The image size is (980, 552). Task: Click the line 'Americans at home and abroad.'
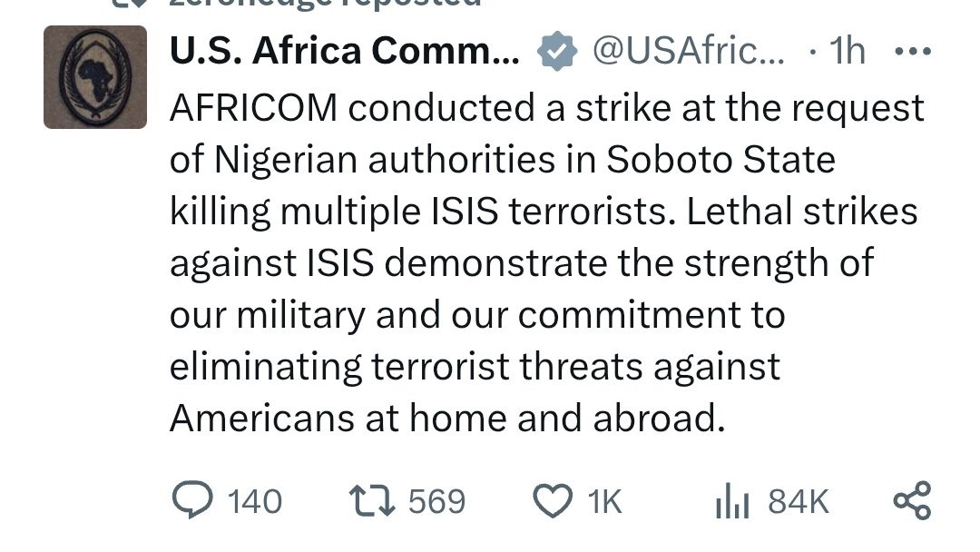[447, 419]
